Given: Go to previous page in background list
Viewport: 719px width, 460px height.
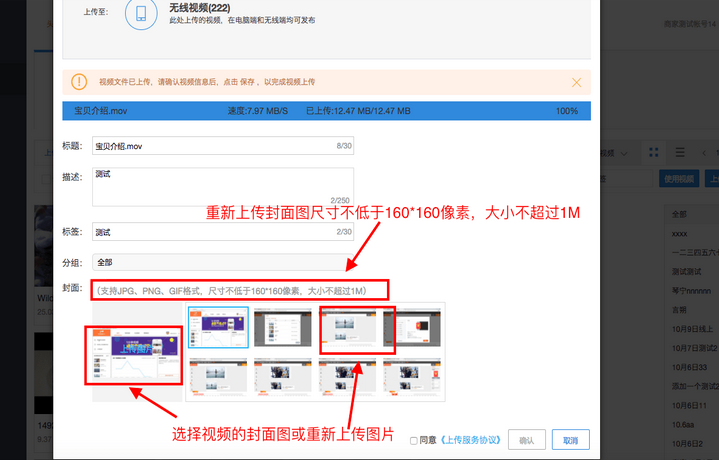Looking at the screenshot, I should point(704,153).
